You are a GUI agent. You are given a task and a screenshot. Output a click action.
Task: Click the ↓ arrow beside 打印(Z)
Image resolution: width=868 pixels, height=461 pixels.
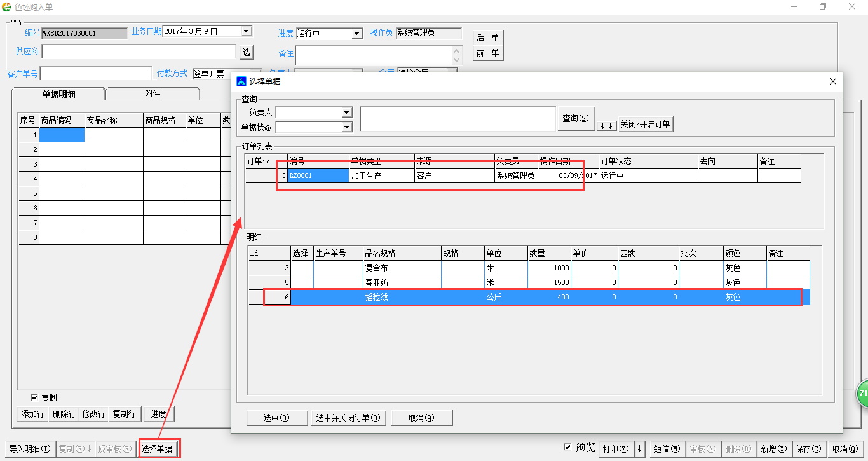639,449
